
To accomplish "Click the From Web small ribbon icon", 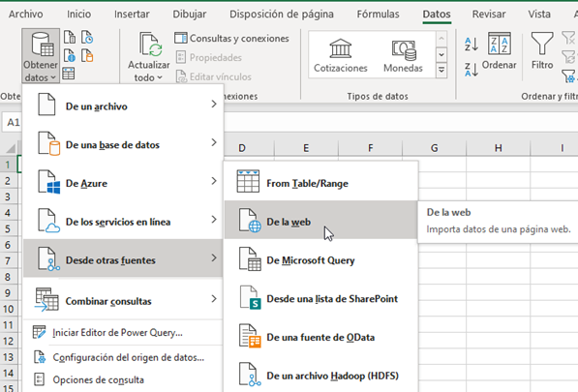I will pos(70,55).
